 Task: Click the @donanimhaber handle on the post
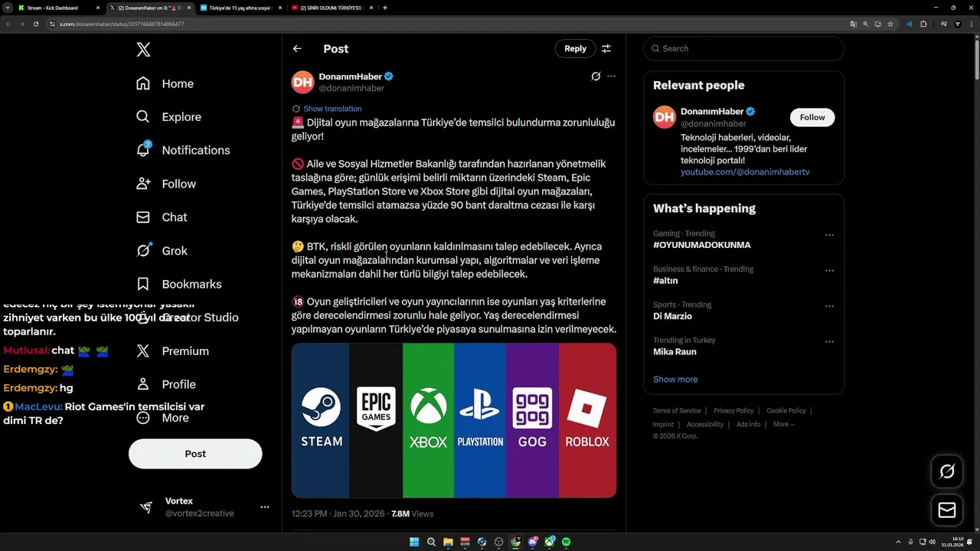pos(351,88)
